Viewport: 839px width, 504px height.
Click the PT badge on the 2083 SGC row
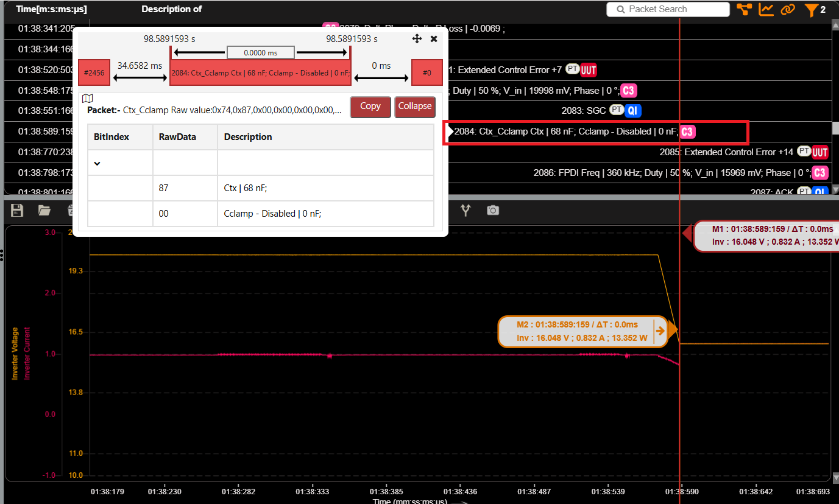pos(617,110)
